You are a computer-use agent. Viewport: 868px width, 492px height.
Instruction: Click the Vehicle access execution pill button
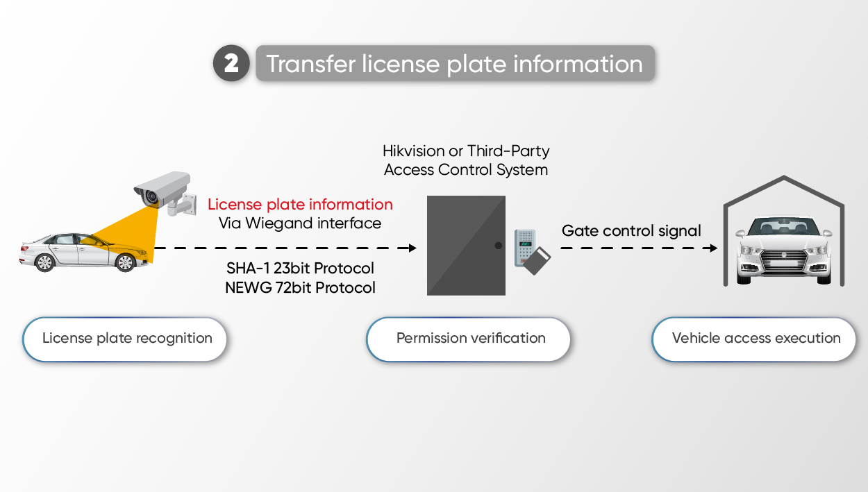754,339
